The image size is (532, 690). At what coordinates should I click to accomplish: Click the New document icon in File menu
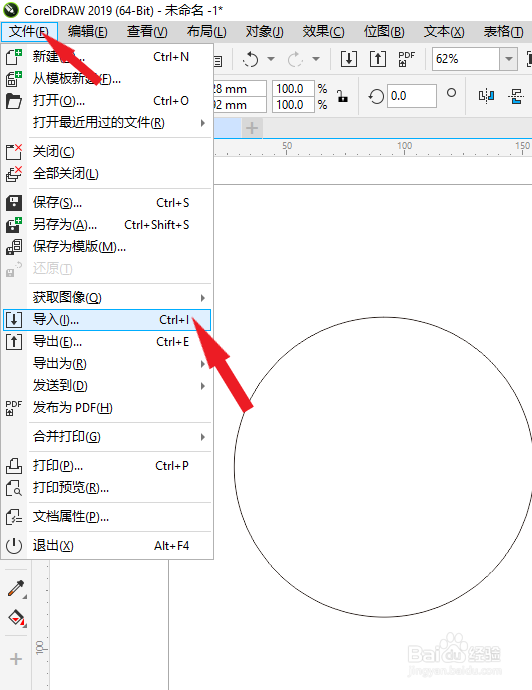click(14, 57)
